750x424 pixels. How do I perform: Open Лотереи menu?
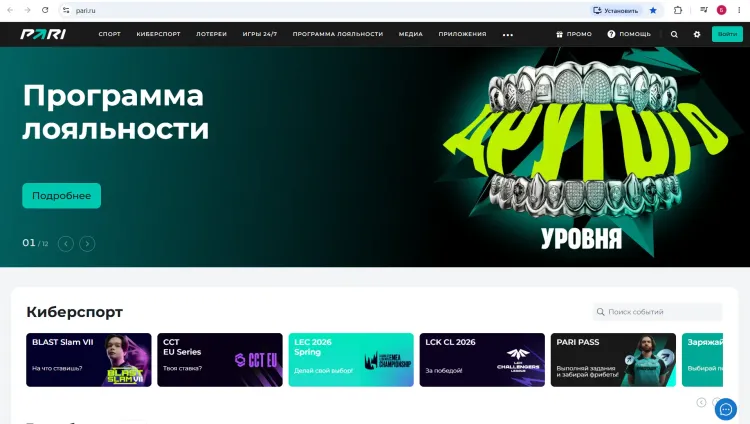pos(211,34)
